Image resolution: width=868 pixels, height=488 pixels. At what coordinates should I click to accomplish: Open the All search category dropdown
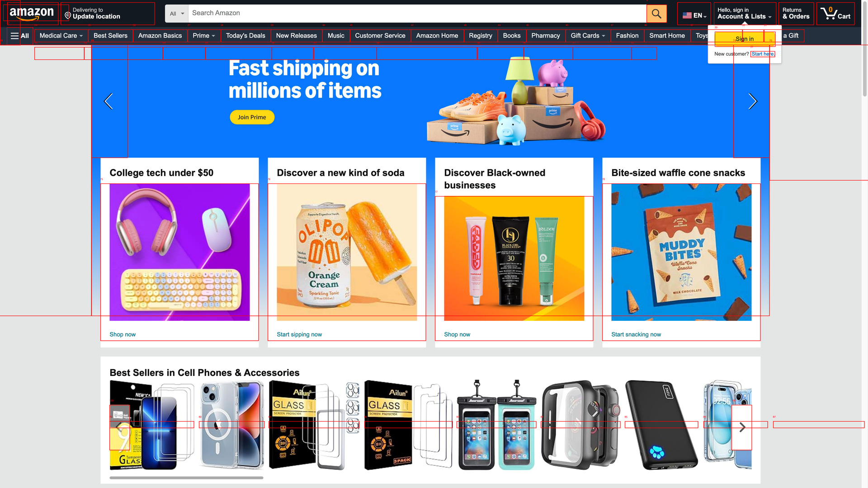point(177,14)
